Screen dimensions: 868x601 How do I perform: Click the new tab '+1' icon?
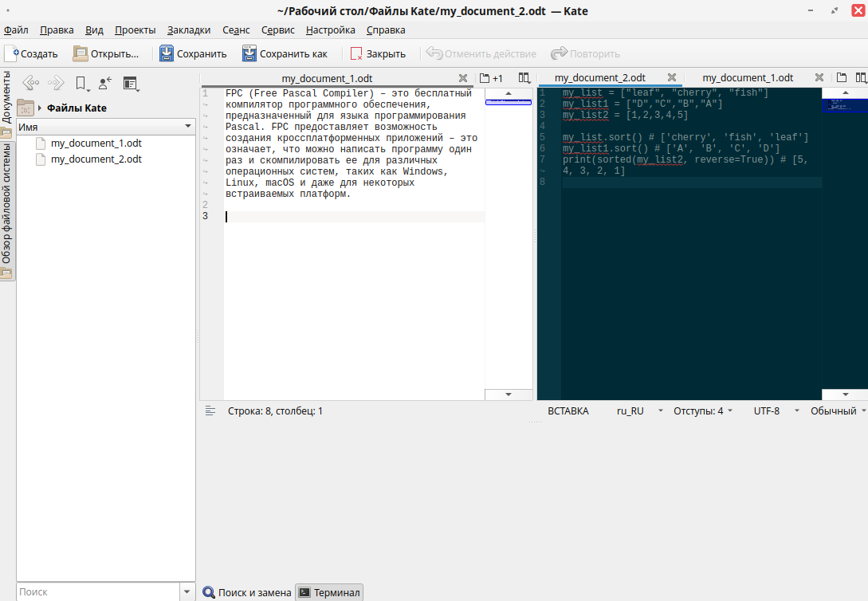pos(491,78)
